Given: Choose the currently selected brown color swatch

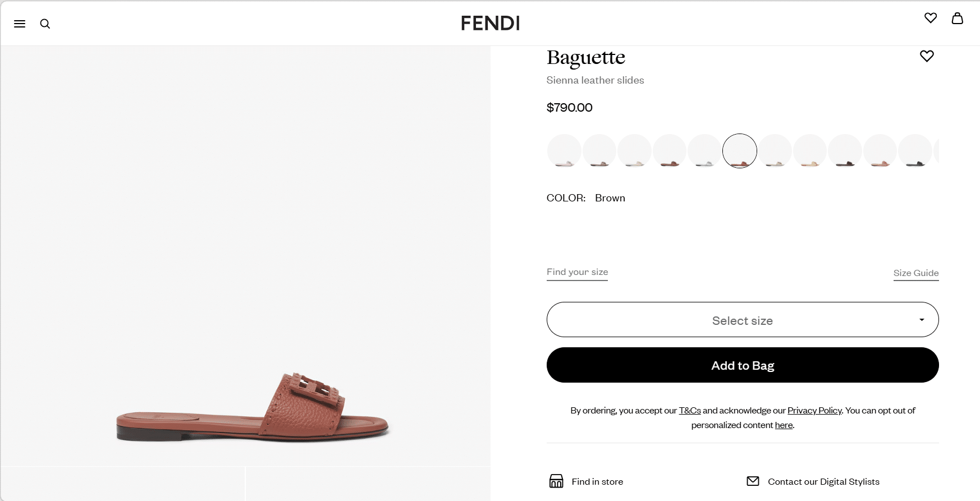Looking at the screenshot, I should [740, 151].
